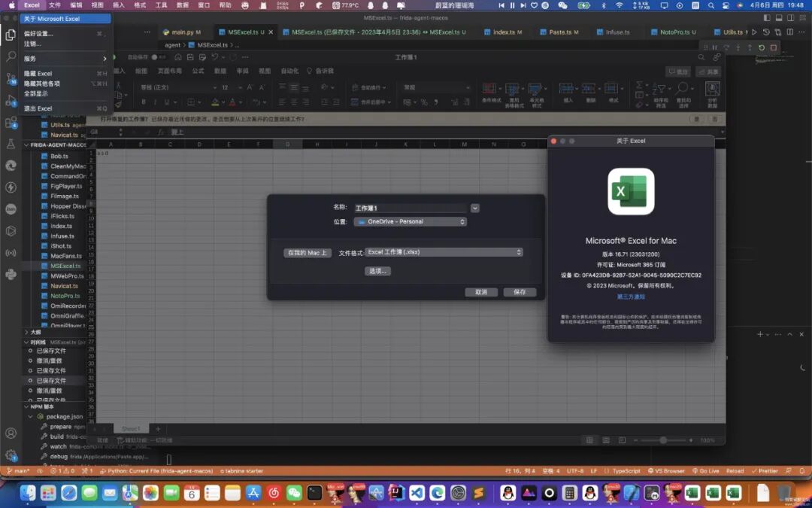Open the font size 12 dropdown

click(240, 87)
